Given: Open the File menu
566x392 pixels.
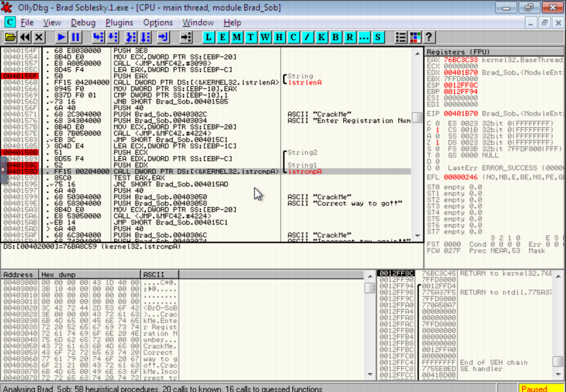Looking at the screenshot, I should (x=27, y=23).
